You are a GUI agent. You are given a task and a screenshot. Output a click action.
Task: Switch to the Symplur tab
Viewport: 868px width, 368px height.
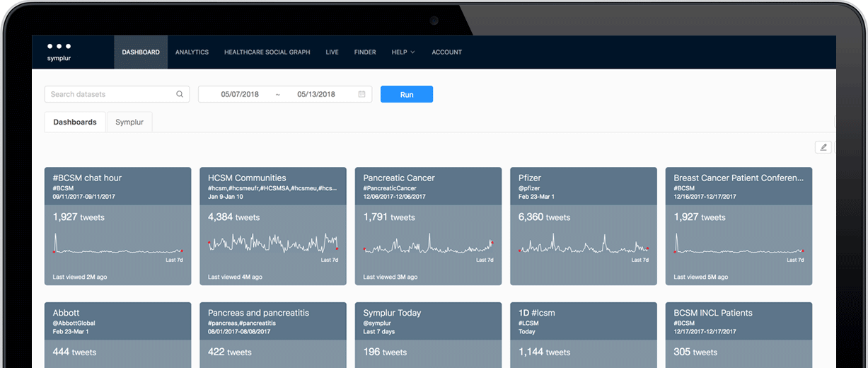[x=129, y=122]
